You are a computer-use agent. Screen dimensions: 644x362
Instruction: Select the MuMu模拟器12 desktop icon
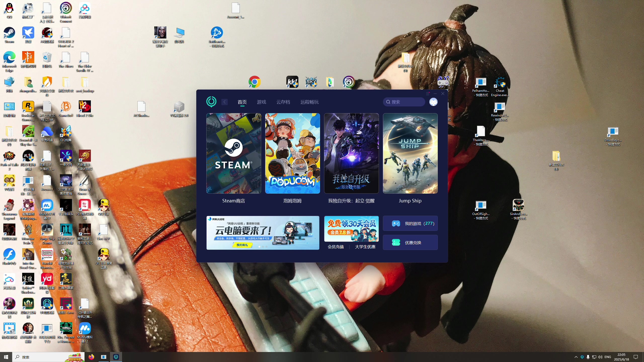tap(85, 333)
